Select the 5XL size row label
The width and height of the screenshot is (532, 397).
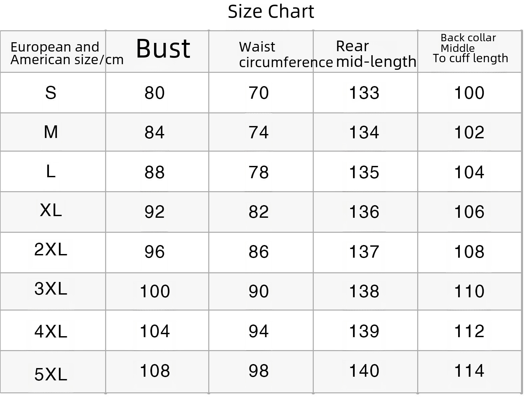[51, 374]
